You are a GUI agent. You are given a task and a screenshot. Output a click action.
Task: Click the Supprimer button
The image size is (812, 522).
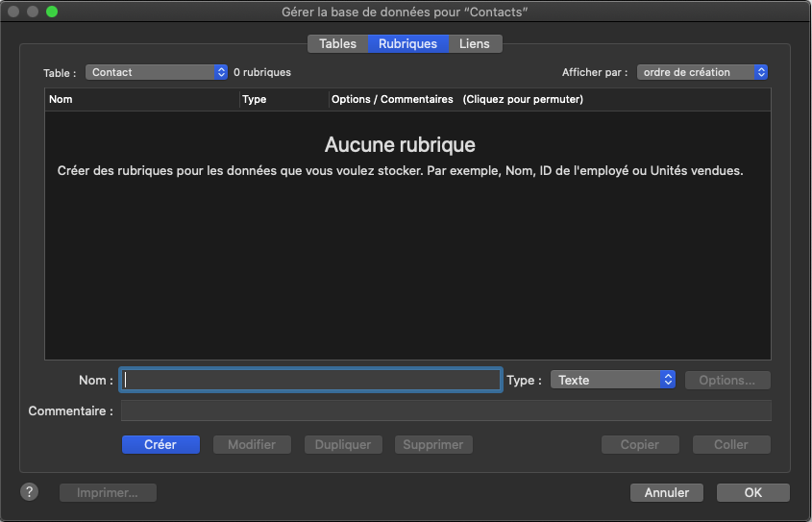(433, 444)
